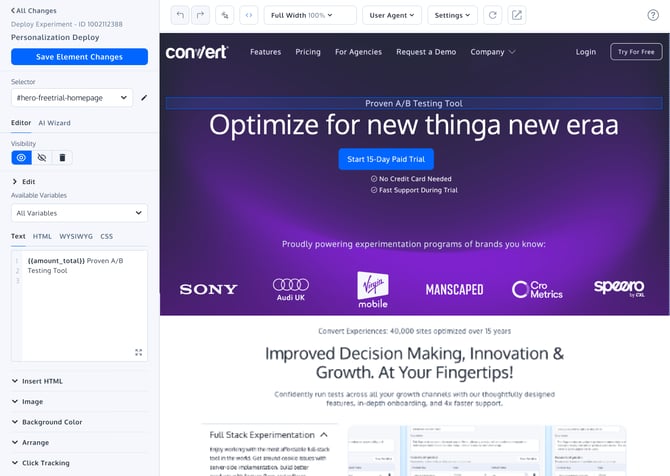The height and width of the screenshot is (476, 670).
Task: Expand the Background Color section
Action: pyautogui.click(x=52, y=422)
